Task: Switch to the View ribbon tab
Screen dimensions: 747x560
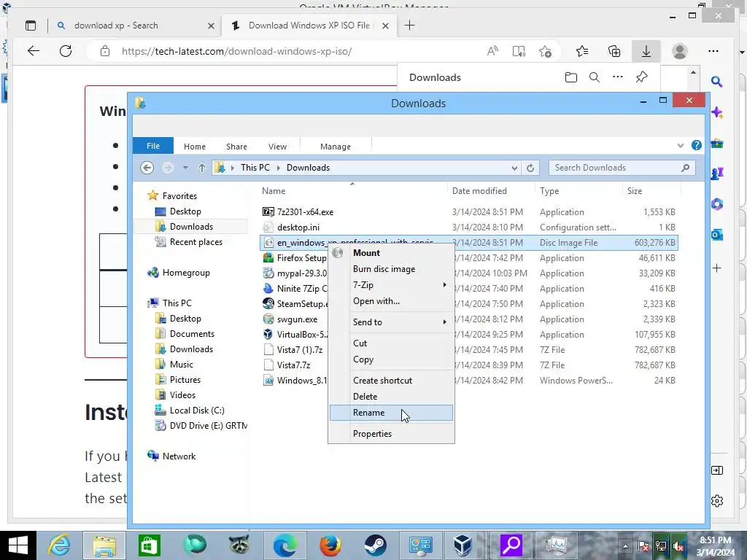Action: 277,147
